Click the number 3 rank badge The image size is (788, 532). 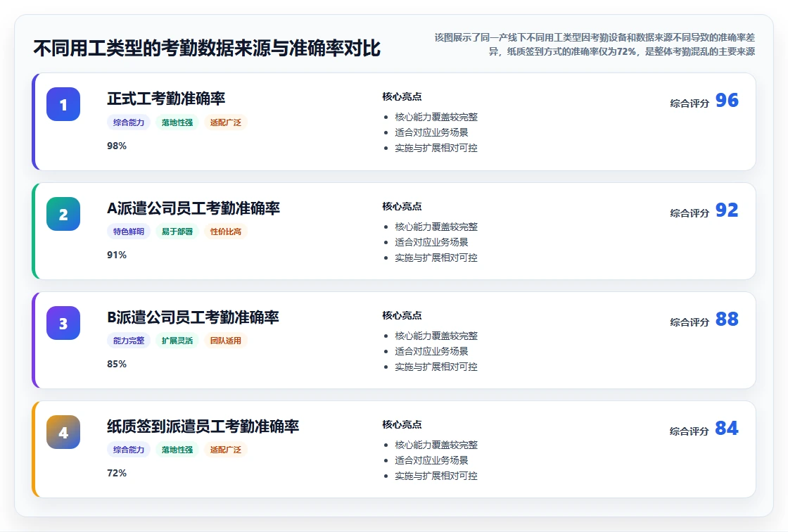point(63,323)
